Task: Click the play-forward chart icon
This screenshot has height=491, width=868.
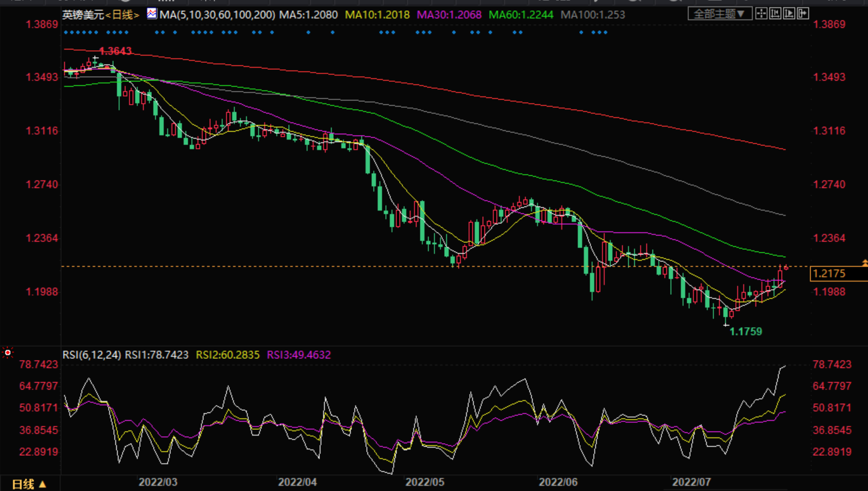Action: (789, 14)
